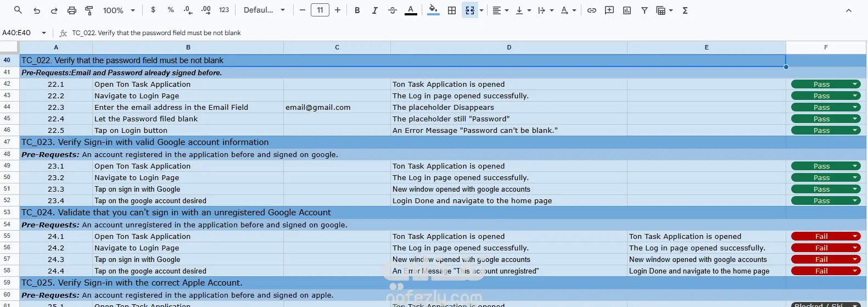Toggle Strikethrough formatting
Viewport: 868px width, 307px height.
pyautogui.click(x=393, y=10)
